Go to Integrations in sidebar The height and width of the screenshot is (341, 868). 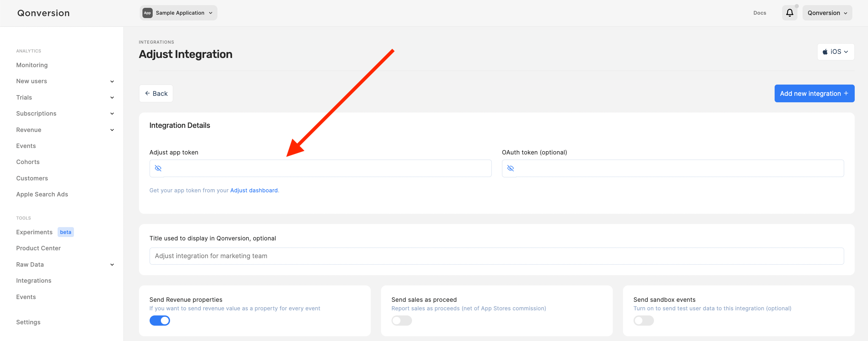pyautogui.click(x=34, y=281)
